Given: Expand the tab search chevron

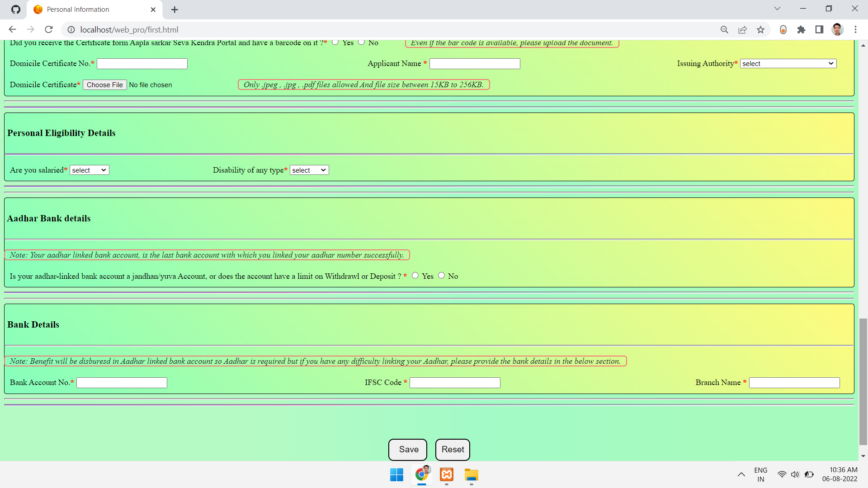Looking at the screenshot, I should (777, 9).
